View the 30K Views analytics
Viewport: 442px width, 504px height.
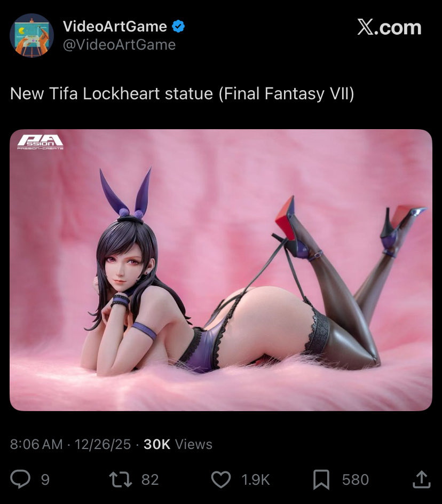pos(178,444)
